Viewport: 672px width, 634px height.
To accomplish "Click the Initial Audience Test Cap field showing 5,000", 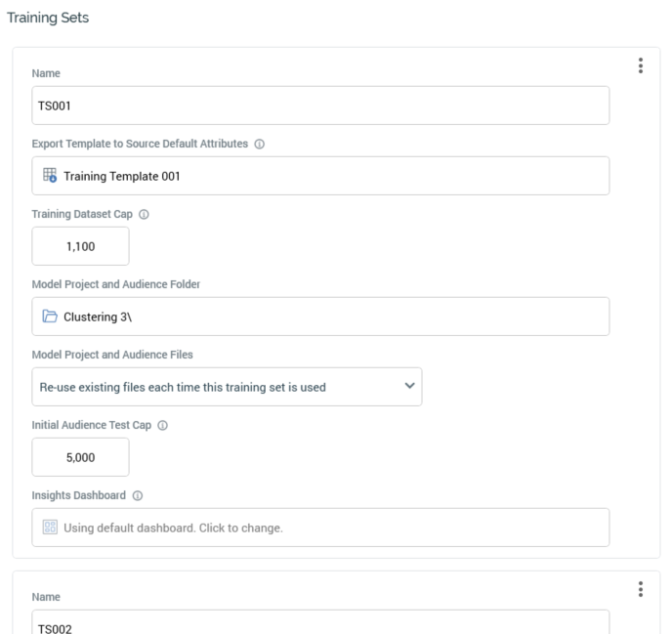I will [80, 457].
